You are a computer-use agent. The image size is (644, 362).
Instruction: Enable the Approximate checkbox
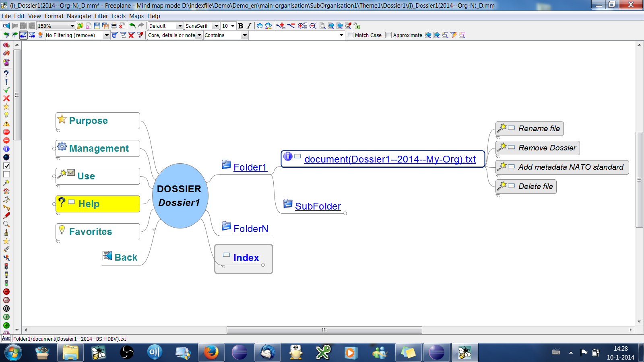coord(388,35)
